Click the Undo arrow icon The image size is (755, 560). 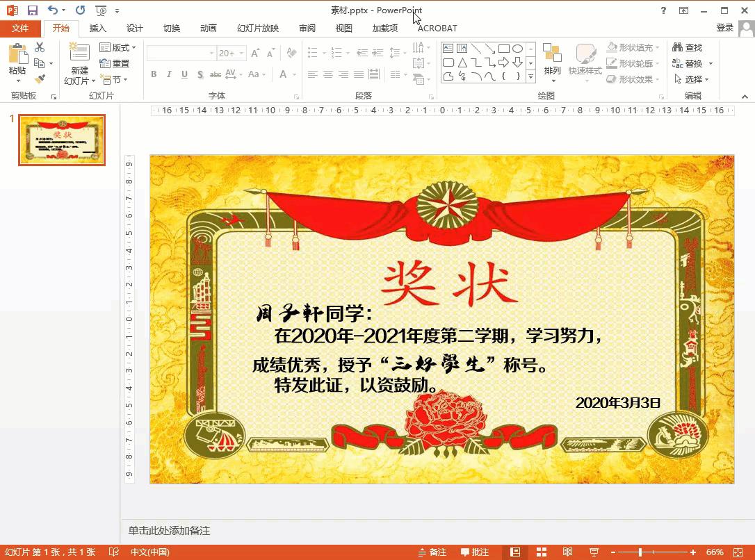pos(52,10)
